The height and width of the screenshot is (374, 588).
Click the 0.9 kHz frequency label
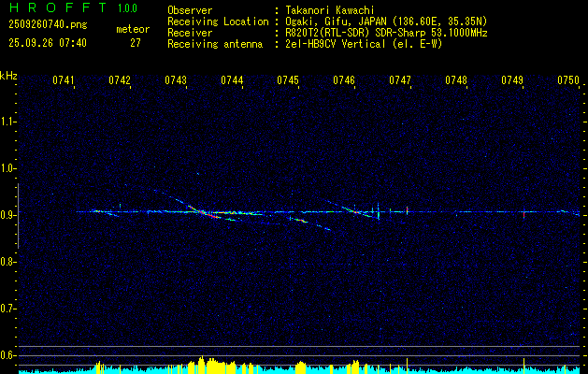pos(8,215)
